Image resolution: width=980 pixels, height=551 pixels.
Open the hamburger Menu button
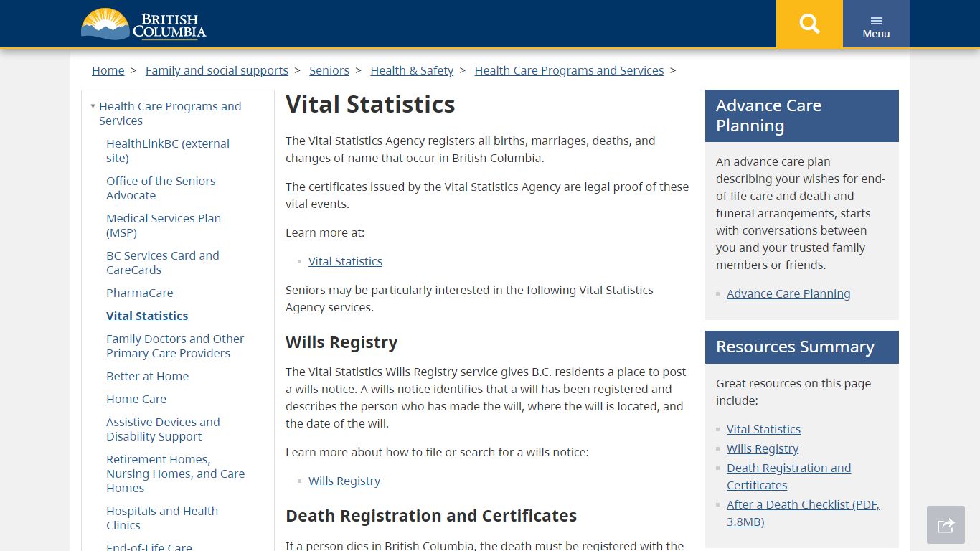pyautogui.click(x=876, y=24)
